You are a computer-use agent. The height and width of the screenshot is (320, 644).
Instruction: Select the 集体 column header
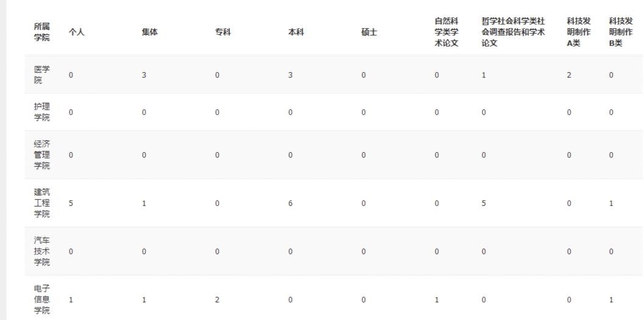tap(149, 32)
